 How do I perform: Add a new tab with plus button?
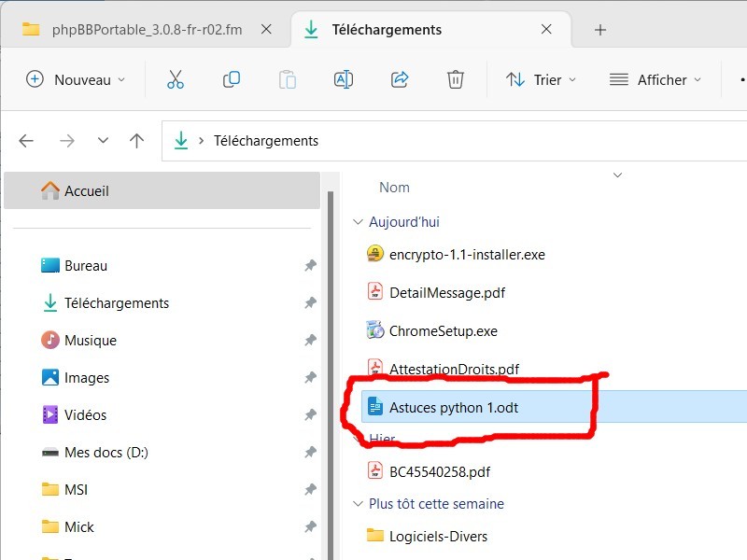[x=600, y=30]
